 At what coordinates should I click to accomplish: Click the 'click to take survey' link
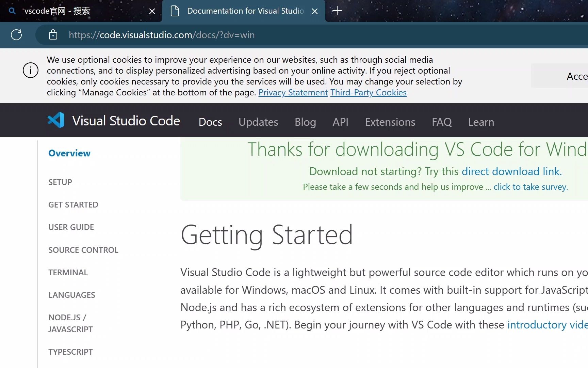(530, 187)
